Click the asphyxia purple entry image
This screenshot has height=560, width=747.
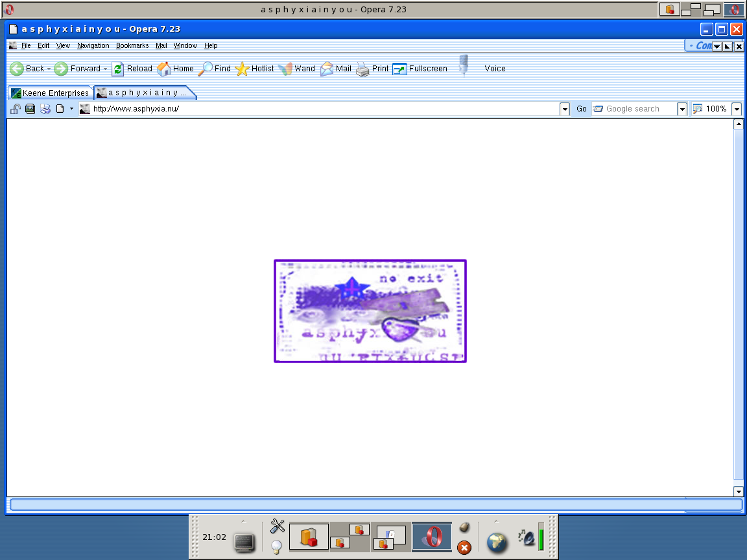coord(370,311)
